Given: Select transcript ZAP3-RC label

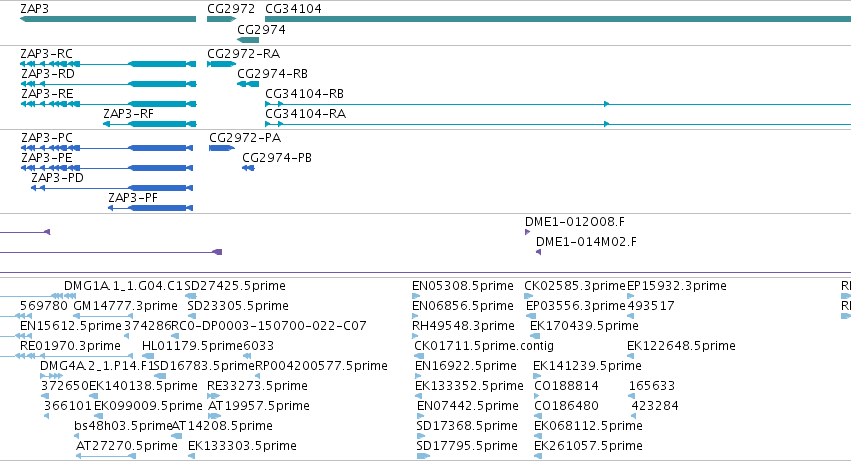Looking at the screenshot, I should 46,54.
